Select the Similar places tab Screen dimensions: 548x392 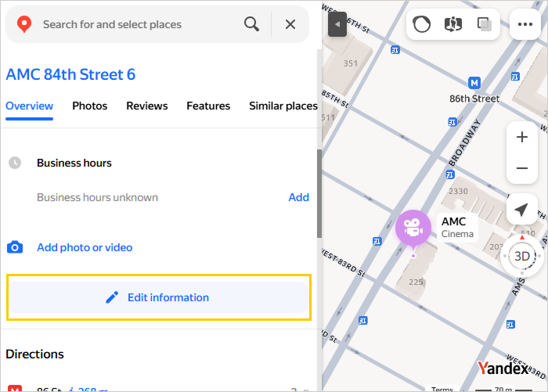coord(283,106)
